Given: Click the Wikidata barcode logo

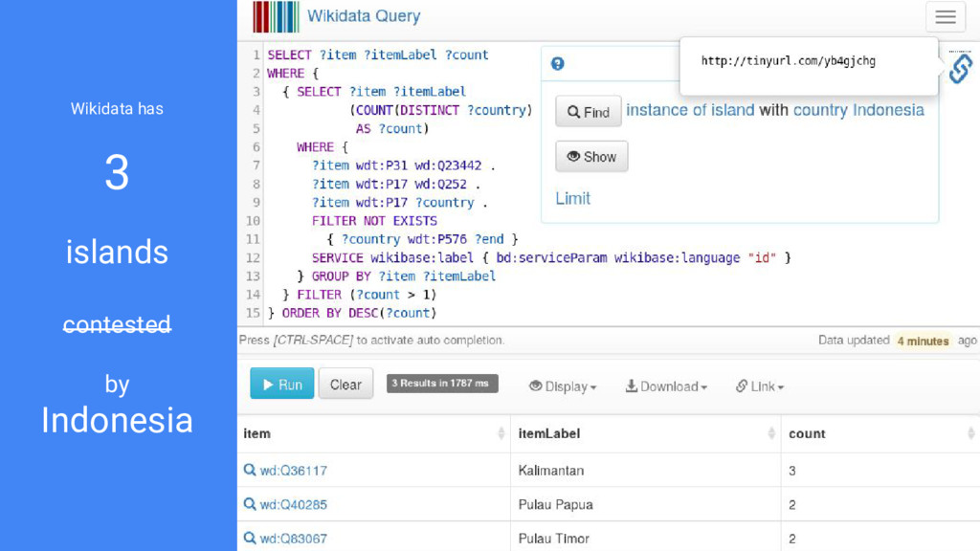Looking at the screenshot, I should pyautogui.click(x=276, y=17).
